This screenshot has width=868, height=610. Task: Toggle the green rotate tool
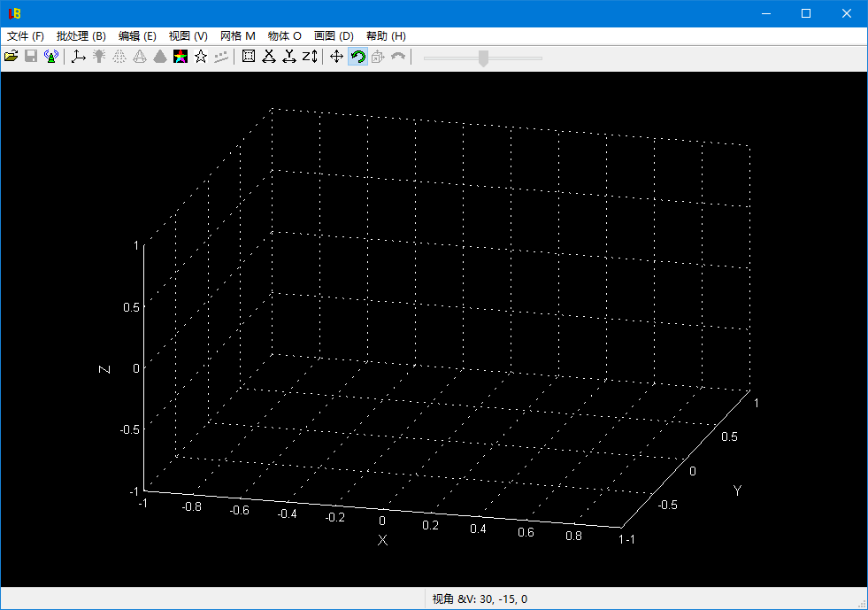click(x=357, y=56)
